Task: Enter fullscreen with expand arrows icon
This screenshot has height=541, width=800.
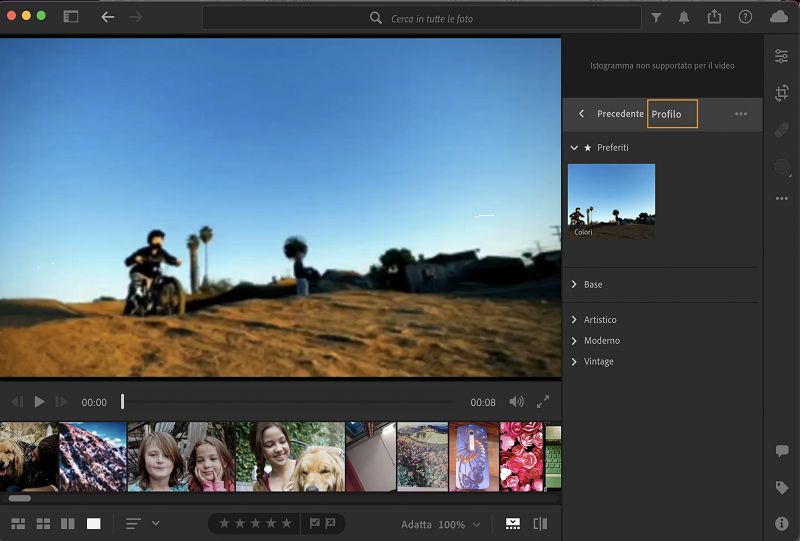Action: (x=543, y=402)
